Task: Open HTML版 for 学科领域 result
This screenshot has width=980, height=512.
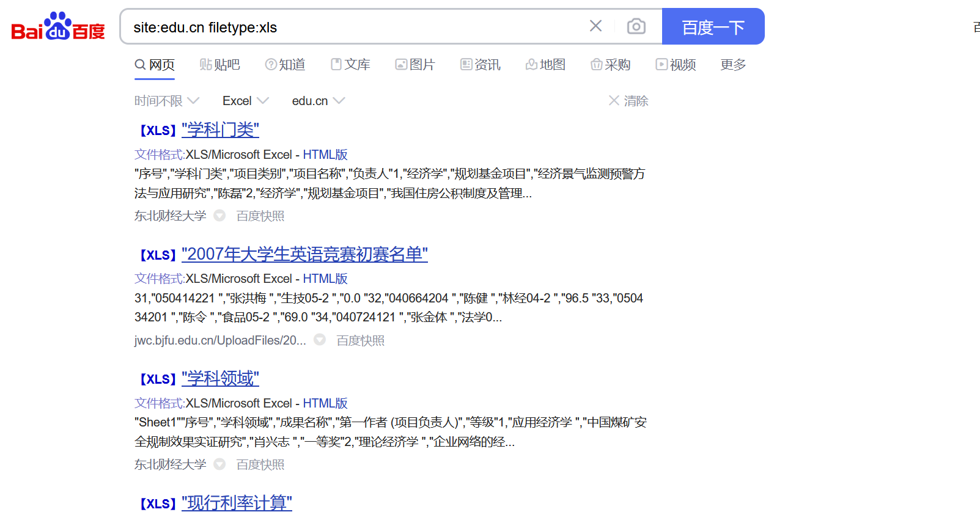Action: (325, 403)
